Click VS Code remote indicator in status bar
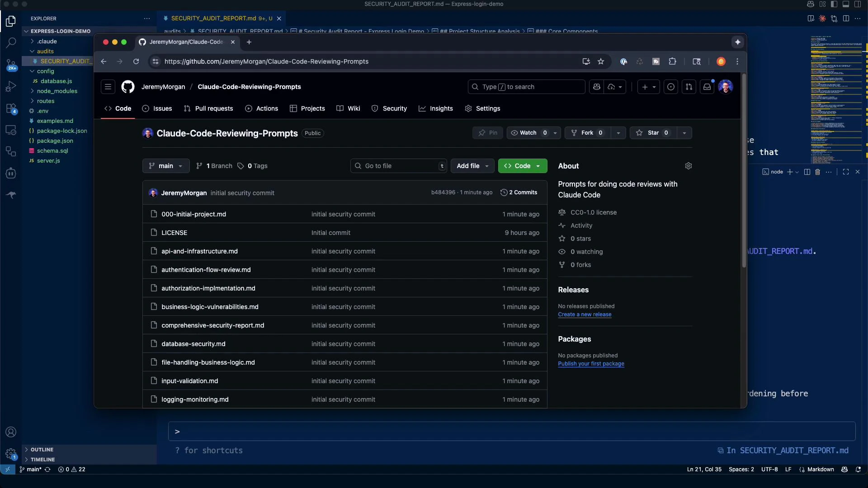The image size is (868, 488). pyautogui.click(x=7, y=469)
